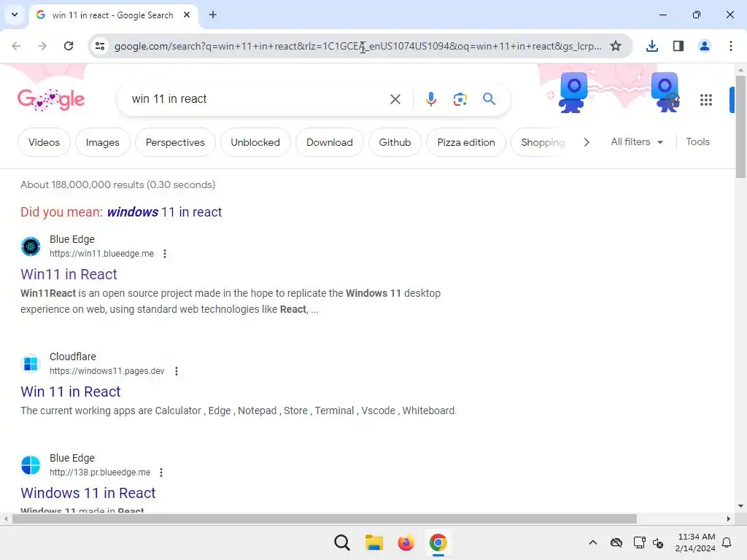Launch Firefox from the taskbar
Image resolution: width=747 pixels, height=560 pixels.
coord(406,542)
